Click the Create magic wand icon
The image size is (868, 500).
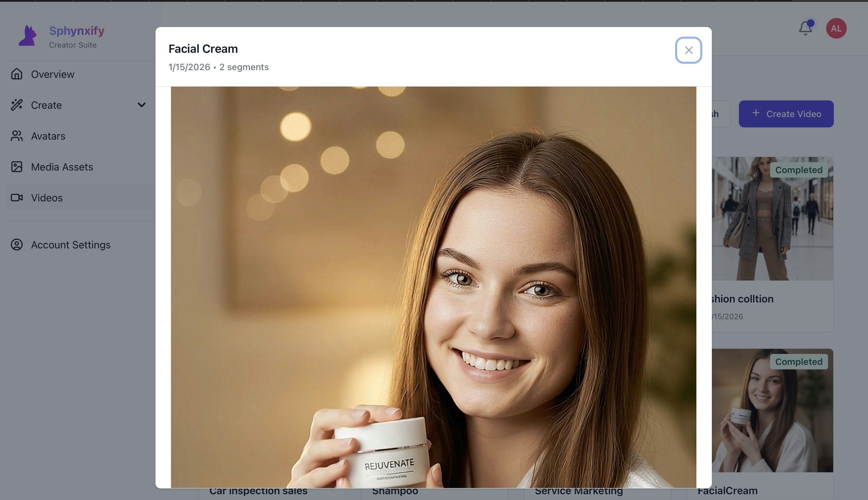[x=16, y=105]
